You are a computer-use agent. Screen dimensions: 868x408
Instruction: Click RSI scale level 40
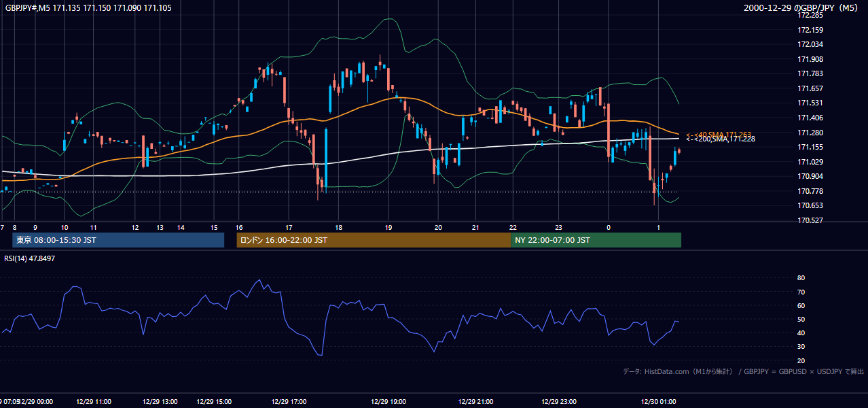click(x=801, y=333)
